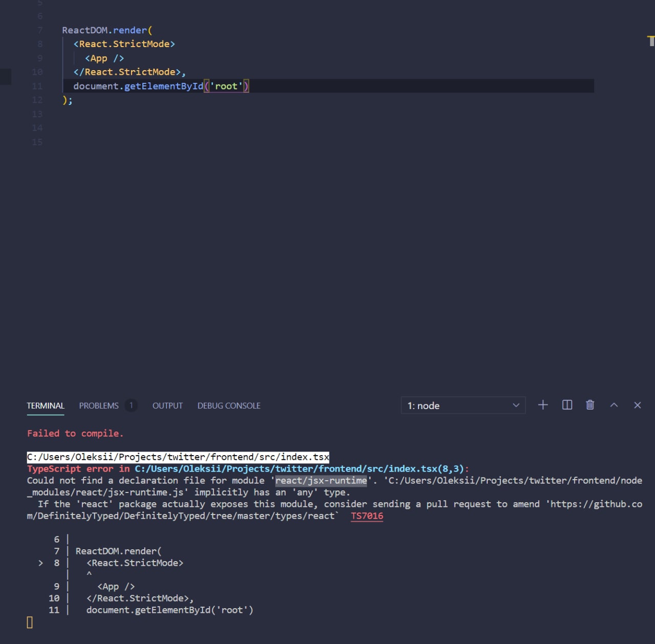Maximize panel size with up chevron
Viewport: 655px width, 644px height.
614,405
